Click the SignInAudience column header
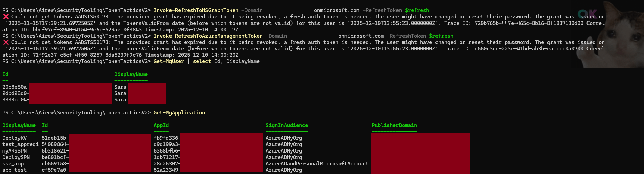This screenshot has height=174, width=644. (287, 125)
